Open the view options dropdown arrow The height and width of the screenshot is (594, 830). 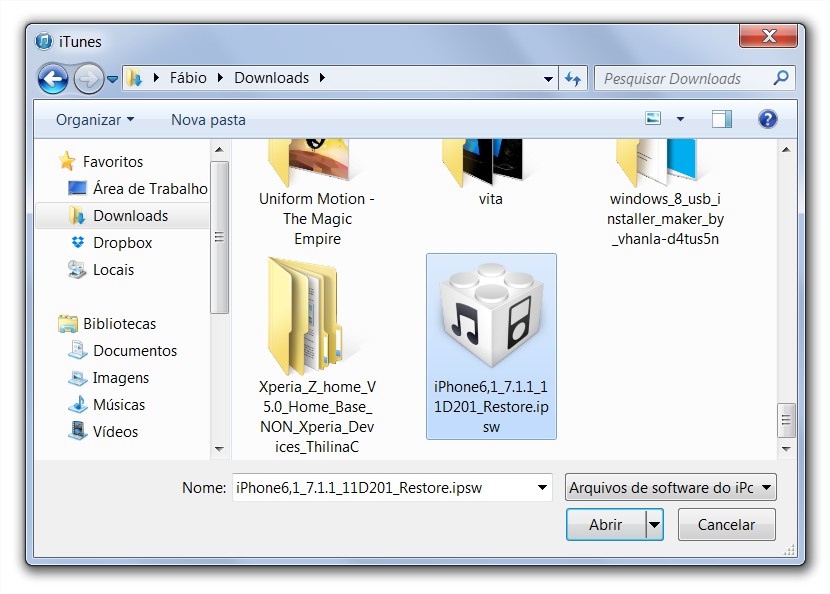(x=680, y=119)
